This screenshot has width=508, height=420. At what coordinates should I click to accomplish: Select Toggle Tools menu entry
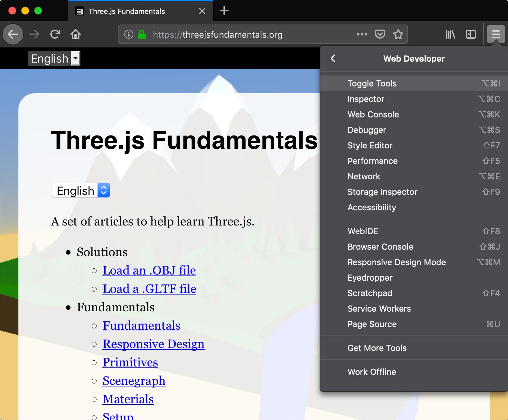click(x=372, y=84)
